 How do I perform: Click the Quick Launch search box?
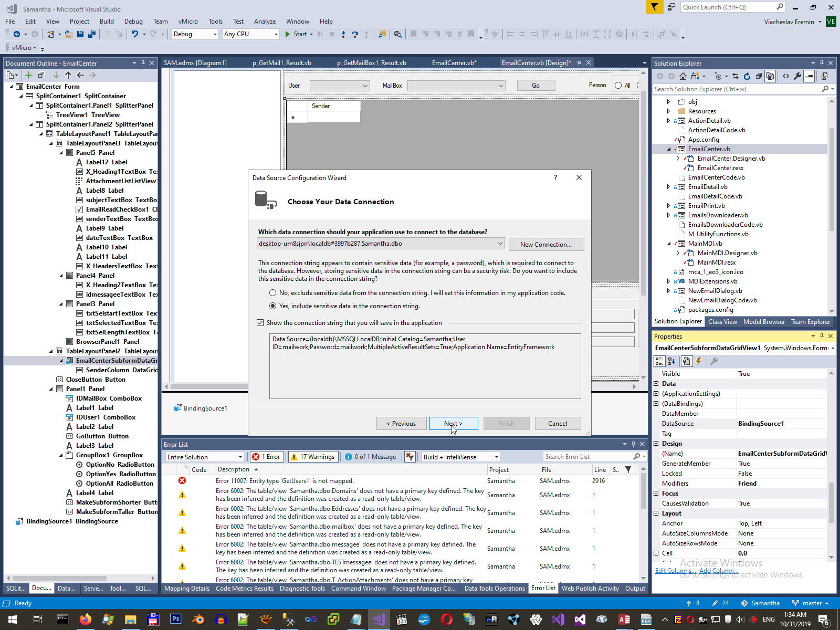point(728,7)
